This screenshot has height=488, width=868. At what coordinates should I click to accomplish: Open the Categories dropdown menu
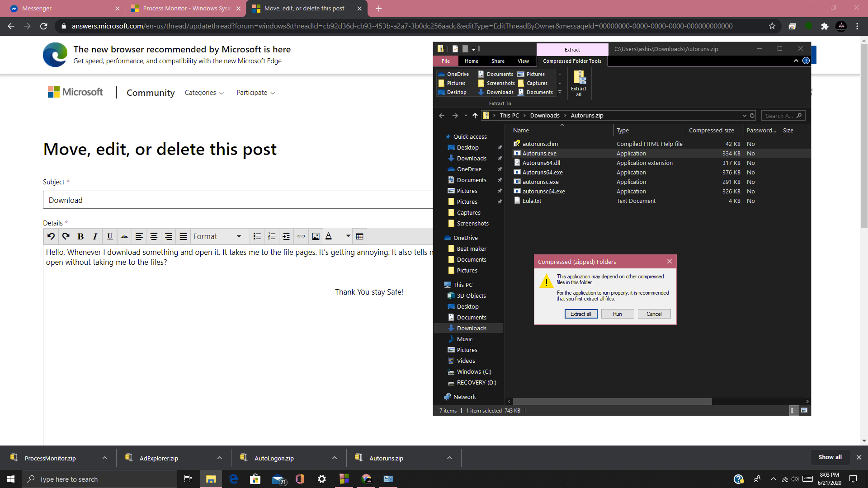coord(204,93)
